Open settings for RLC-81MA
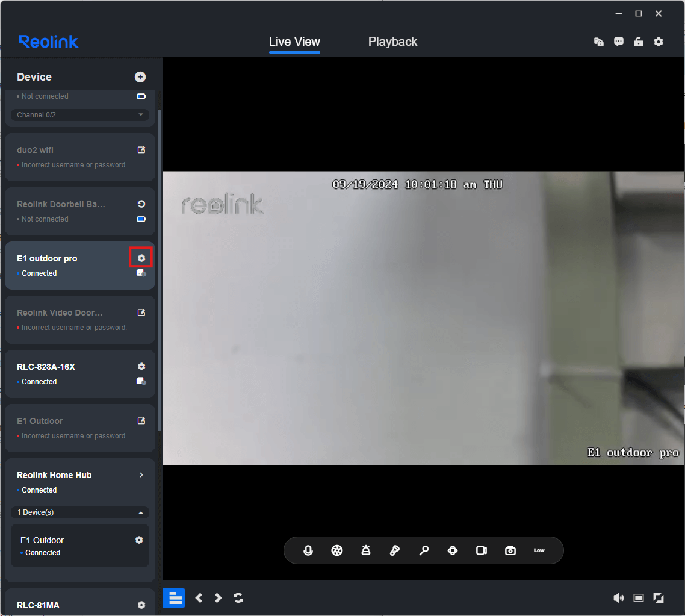Screen dimensions: 685x616 point(141,605)
